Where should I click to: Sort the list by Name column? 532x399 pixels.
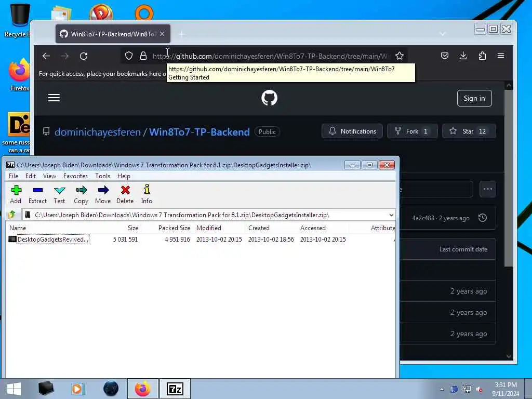[18, 228]
